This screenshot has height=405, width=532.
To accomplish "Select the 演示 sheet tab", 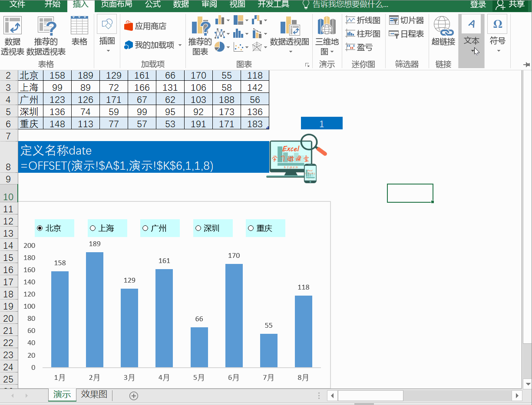I will [62, 395].
